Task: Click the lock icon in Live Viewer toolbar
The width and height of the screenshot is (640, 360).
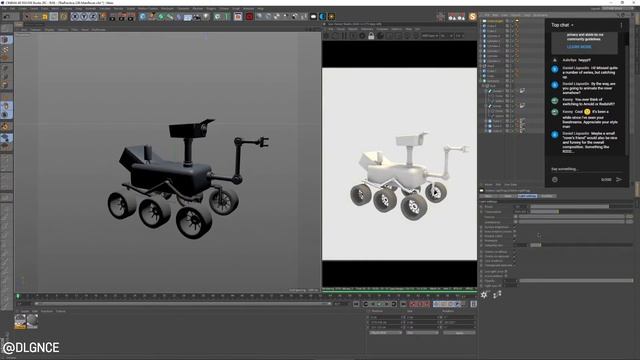Action: coord(371,36)
